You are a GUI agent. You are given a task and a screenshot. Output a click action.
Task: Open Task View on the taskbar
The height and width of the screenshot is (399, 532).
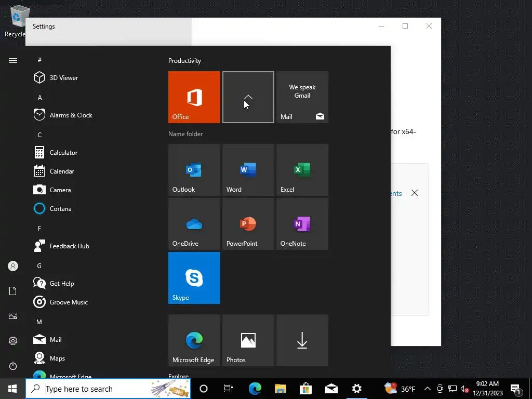pos(229,389)
